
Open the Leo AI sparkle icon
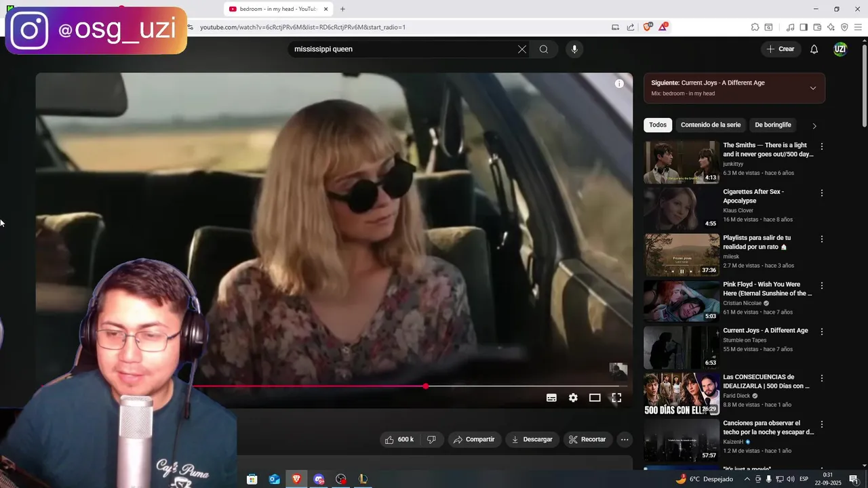click(831, 27)
